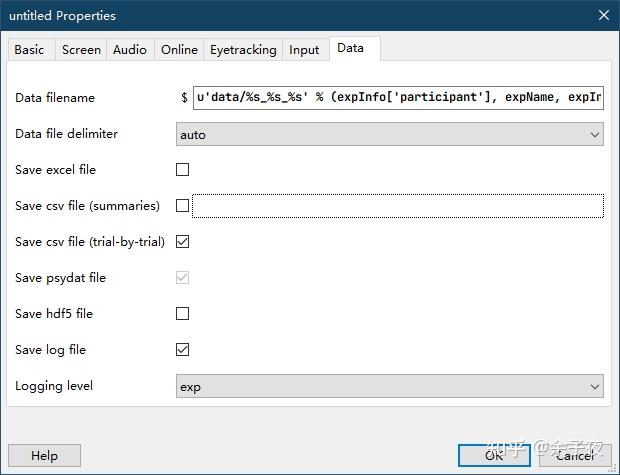Image resolution: width=620 pixels, height=475 pixels.
Task: Select the Data tab
Action: pos(351,48)
